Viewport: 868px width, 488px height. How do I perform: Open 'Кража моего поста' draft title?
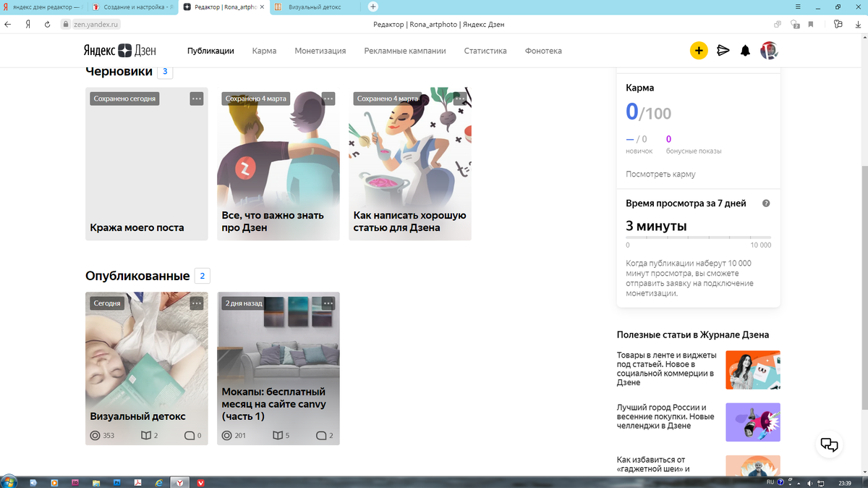pos(137,227)
